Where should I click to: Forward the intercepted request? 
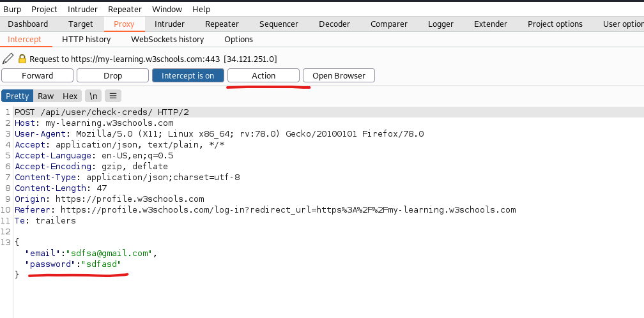point(38,75)
